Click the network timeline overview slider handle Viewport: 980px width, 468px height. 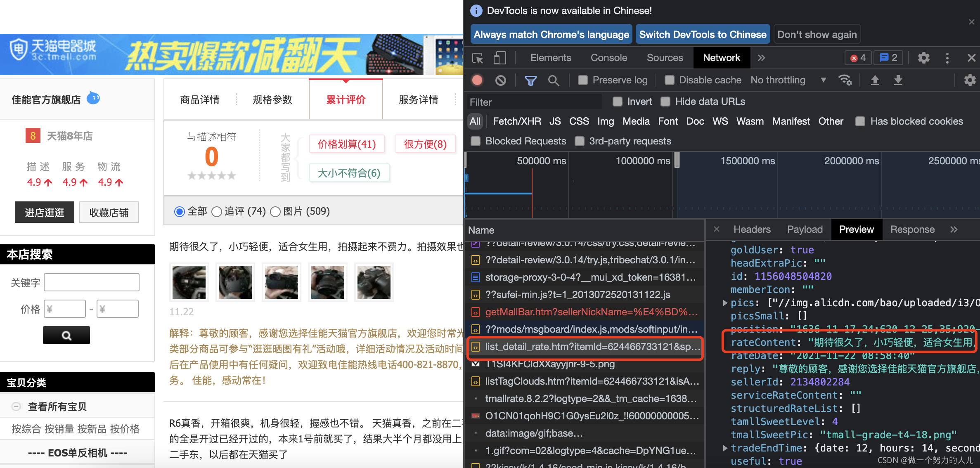click(677, 160)
